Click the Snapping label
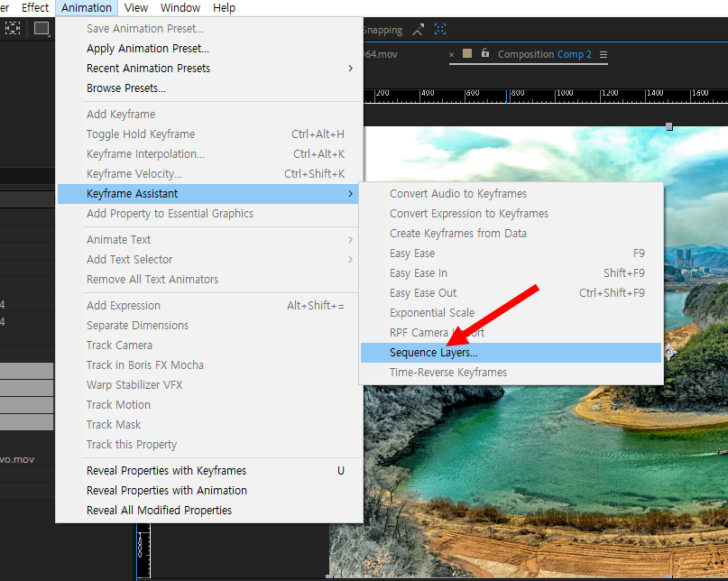Image resolution: width=728 pixels, height=581 pixels. click(383, 30)
